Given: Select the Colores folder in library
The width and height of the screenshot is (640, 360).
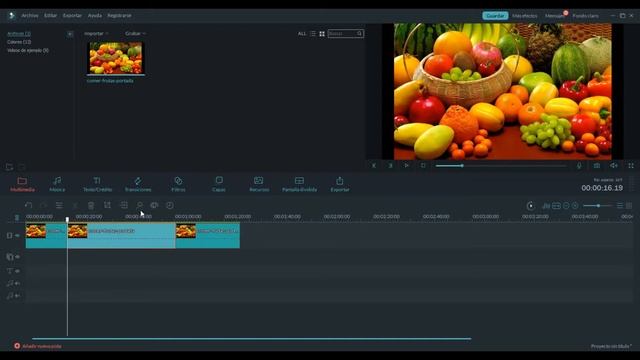Looking at the screenshot, I should pyautogui.click(x=19, y=42).
